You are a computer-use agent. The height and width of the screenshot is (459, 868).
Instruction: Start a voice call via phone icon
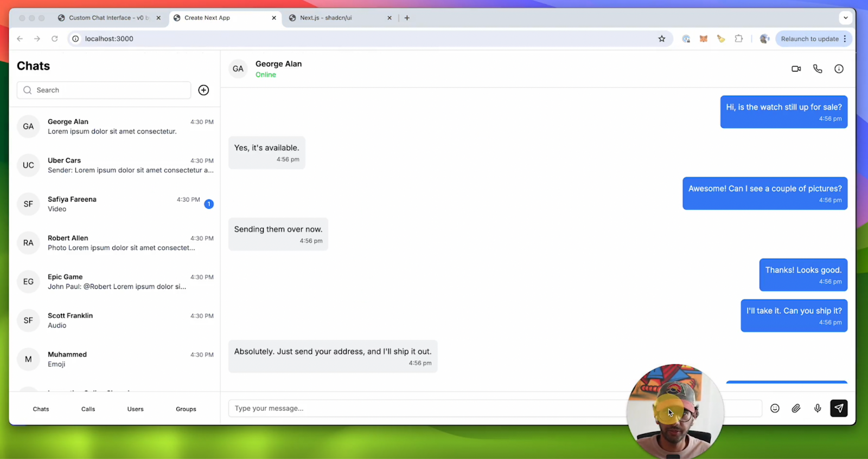(x=818, y=69)
